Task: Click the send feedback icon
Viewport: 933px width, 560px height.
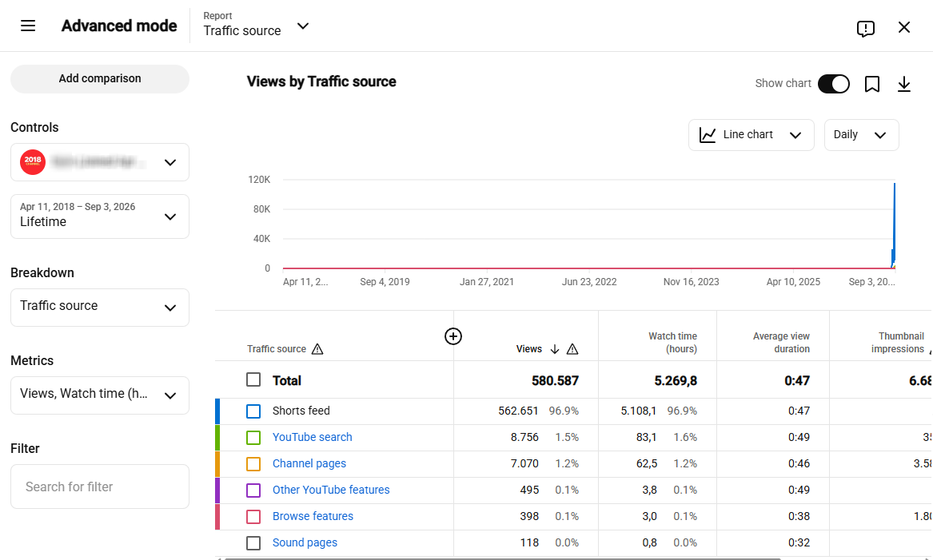Action: coord(865,28)
